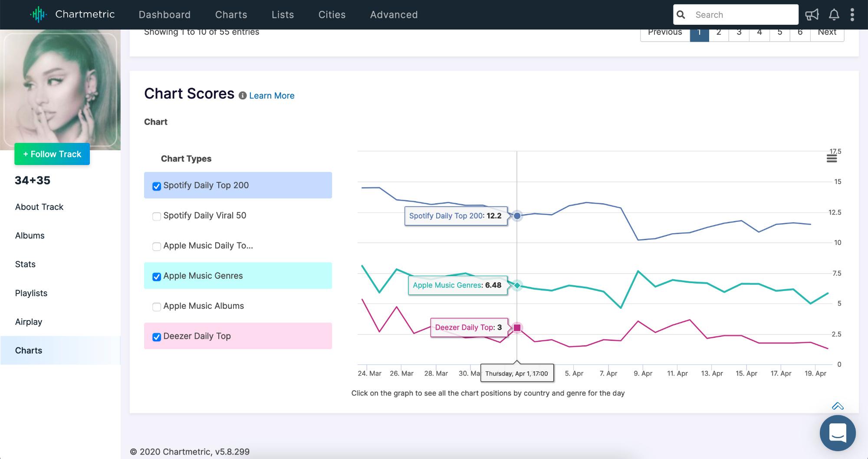Check Apple Music Albums checkbox
868x459 pixels.
(x=157, y=307)
